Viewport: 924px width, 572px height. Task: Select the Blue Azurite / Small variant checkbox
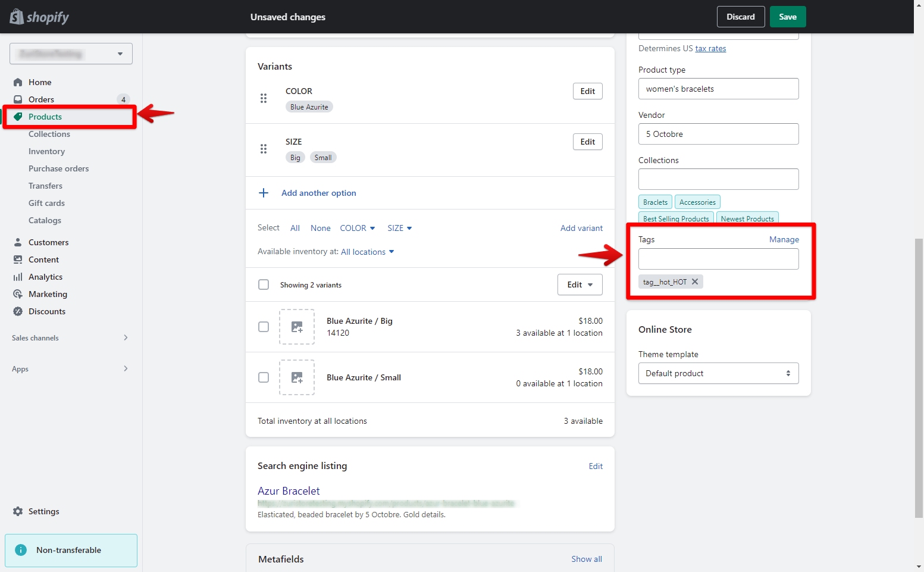[x=264, y=377]
